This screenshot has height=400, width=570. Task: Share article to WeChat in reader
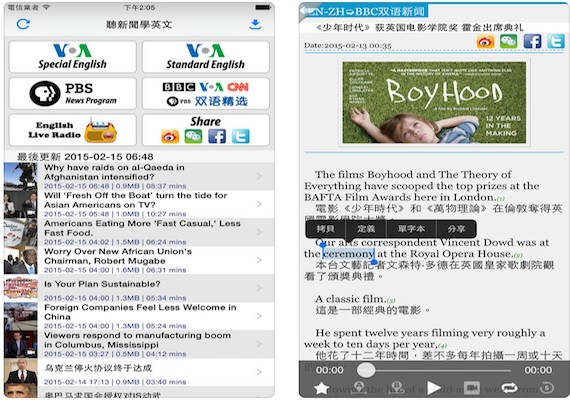(x=509, y=41)
